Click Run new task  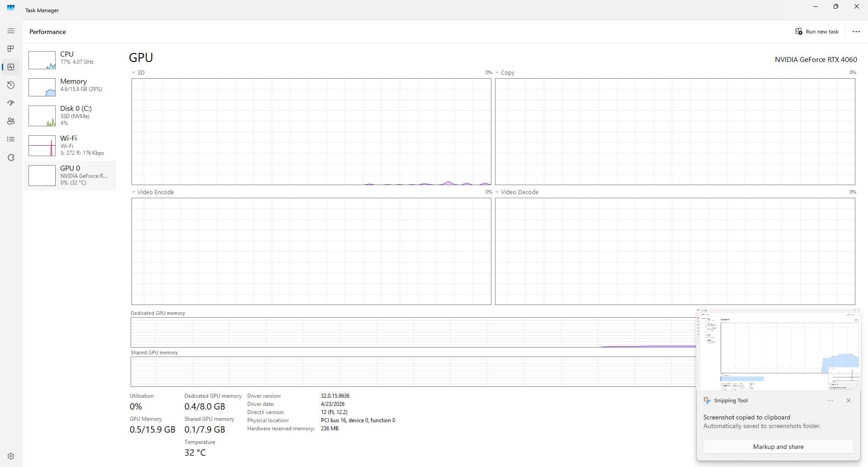click(817, 32)
